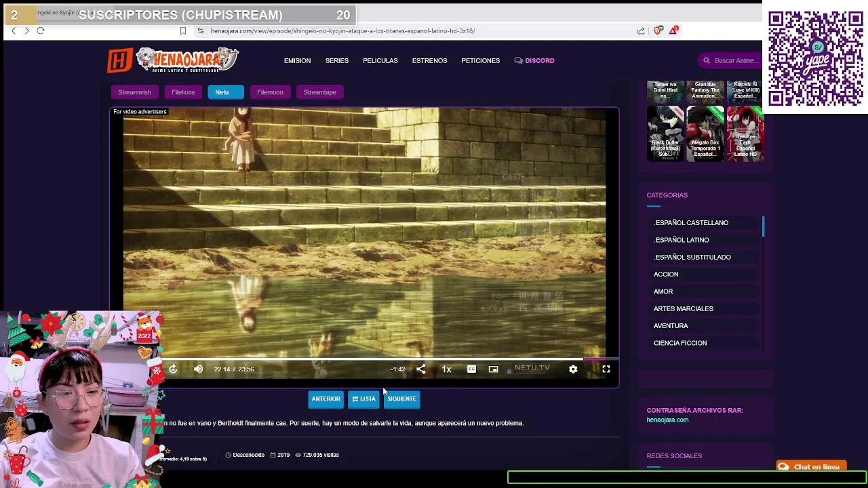The width and height of the screenshot is (868, 488).
Task: Click the remaining time -1:42 readout
Action: pos(398,369)
